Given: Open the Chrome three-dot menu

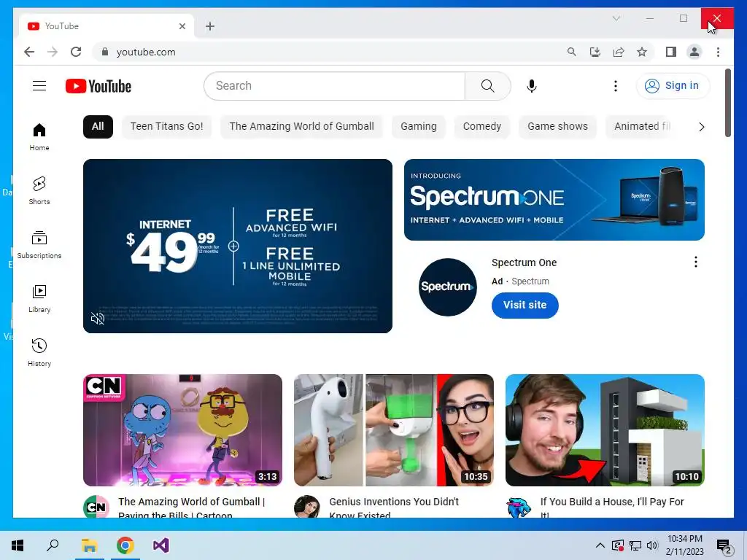Looking at the screenshot, I should [x=718, y=52].
